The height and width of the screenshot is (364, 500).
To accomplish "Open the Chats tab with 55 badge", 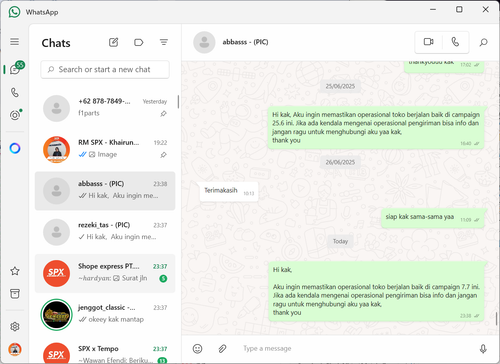I will click(15, 69).
